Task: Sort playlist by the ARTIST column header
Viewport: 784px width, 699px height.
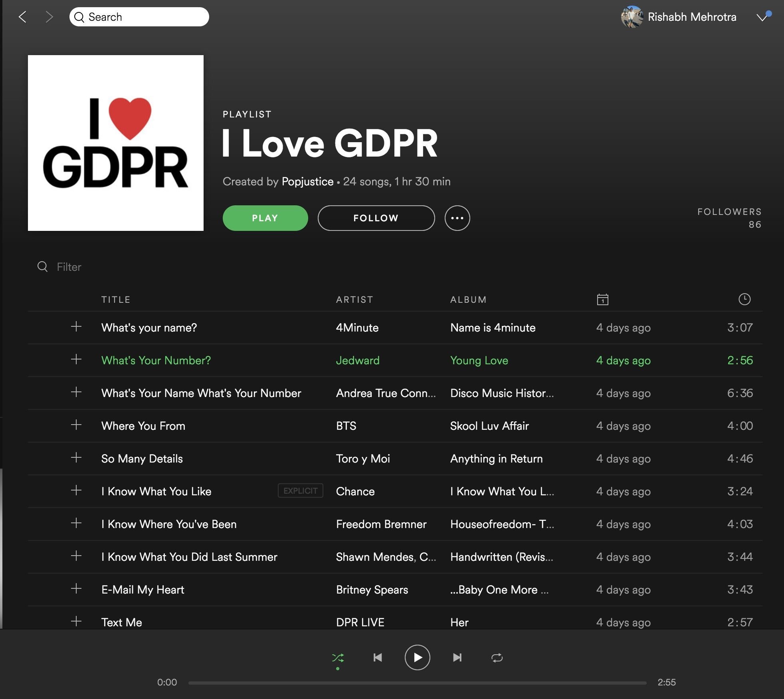Action: coord(354,300)
